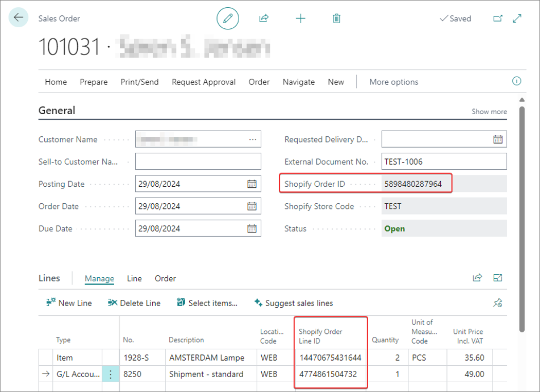This screenshot has width=540, height=392.
Task: Open page in new window icon
Action: (498, 18)
